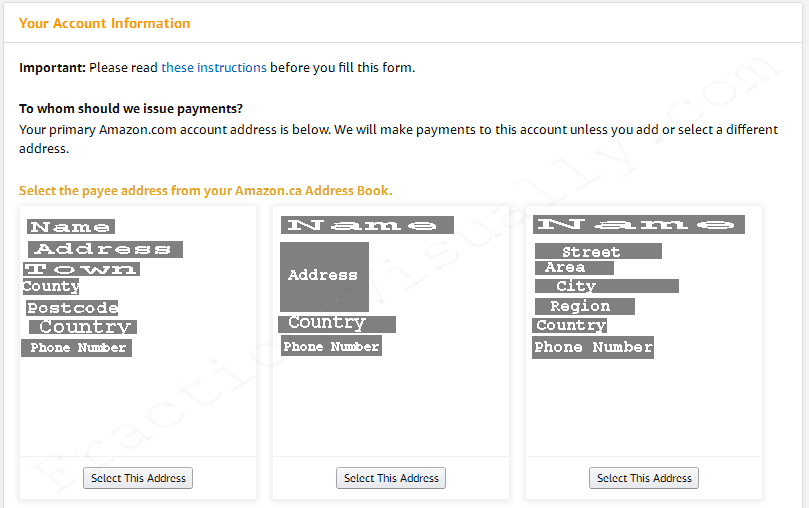
Task: Click the Postcode label in first card
Action: point(72,308)
